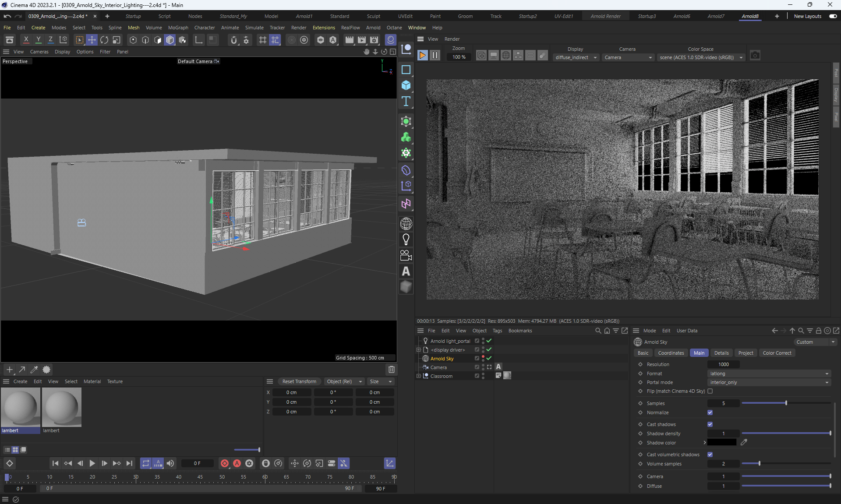Open the Portal mode dropdown
The image size is (841, 504).
(769, 382)
